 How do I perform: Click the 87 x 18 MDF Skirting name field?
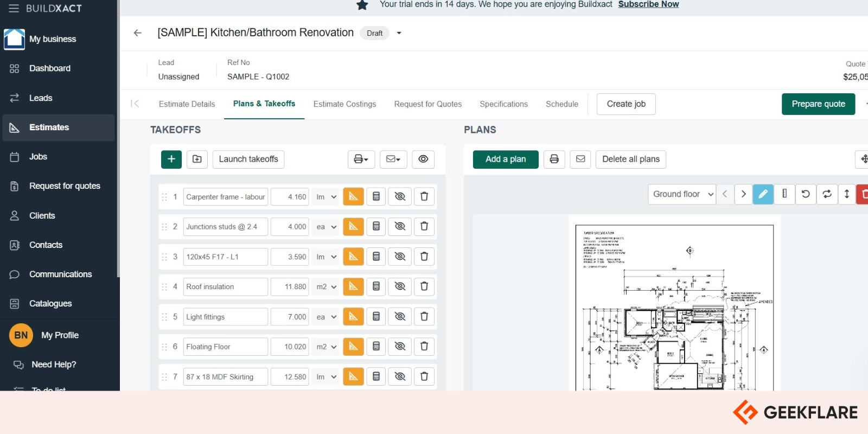click(225, 376)
